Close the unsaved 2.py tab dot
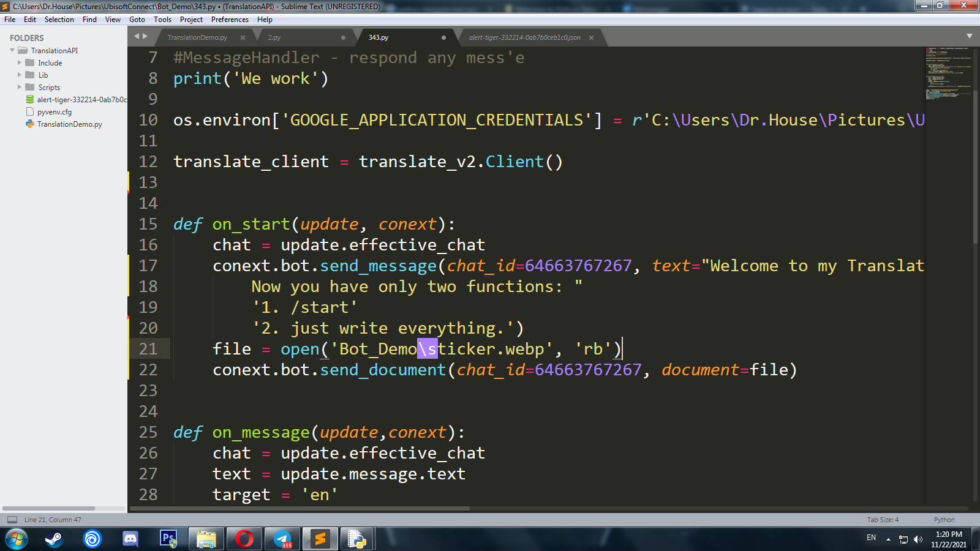 [x=343, y=37]
